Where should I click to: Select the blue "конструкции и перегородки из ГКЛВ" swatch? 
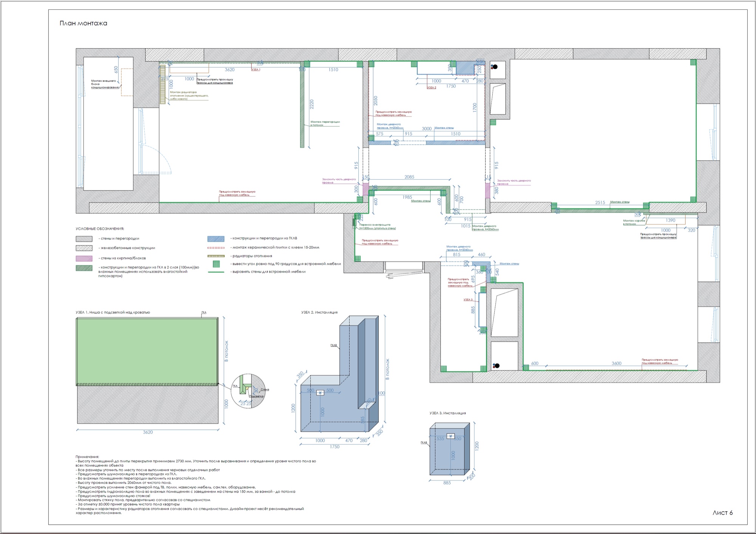(216, 239)
